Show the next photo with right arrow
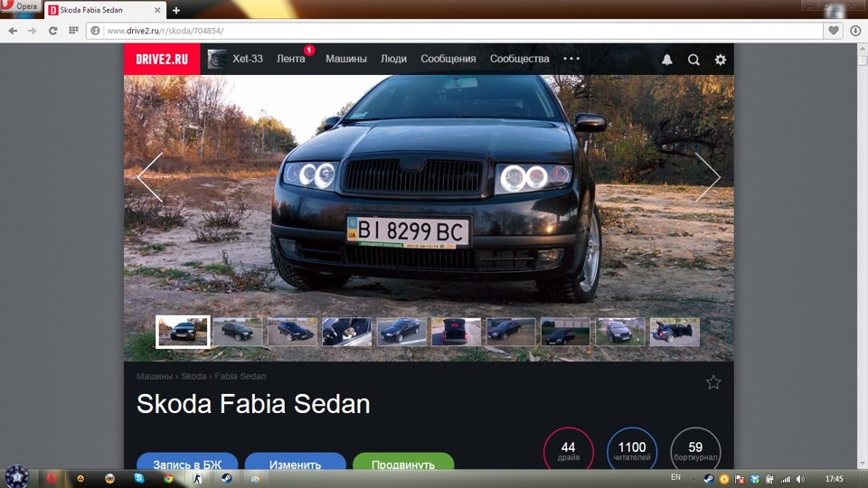 (x=707, y=177)
